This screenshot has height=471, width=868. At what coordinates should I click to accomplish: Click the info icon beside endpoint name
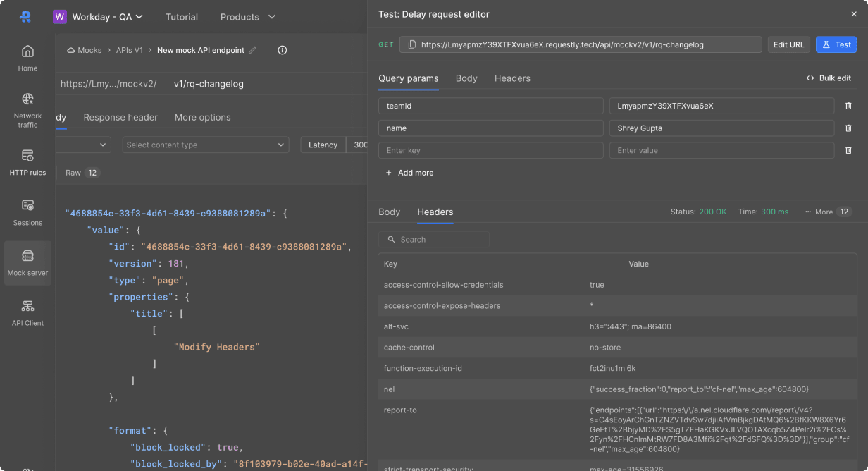pyautogui.click(x=283, y=50)
